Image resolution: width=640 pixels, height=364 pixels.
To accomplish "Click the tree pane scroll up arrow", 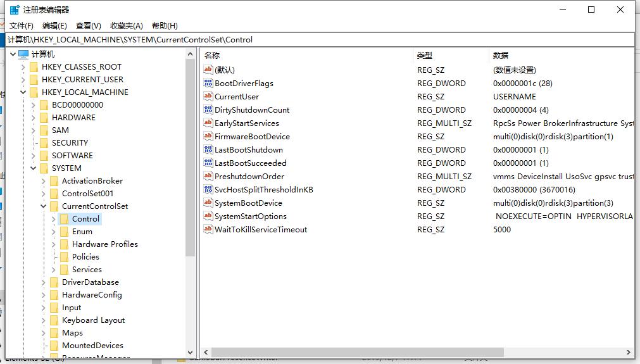I will coord(190,54).
